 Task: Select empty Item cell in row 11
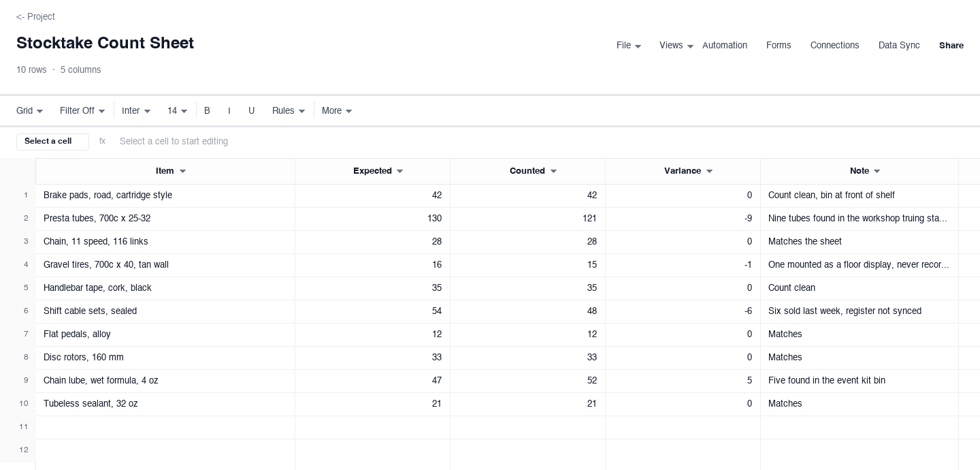165,427
